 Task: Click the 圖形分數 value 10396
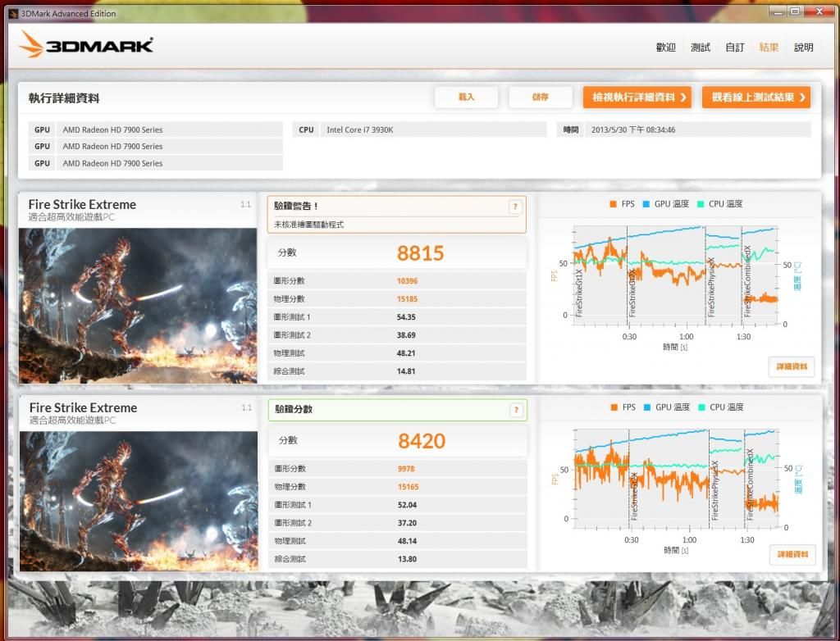(407, 281)
